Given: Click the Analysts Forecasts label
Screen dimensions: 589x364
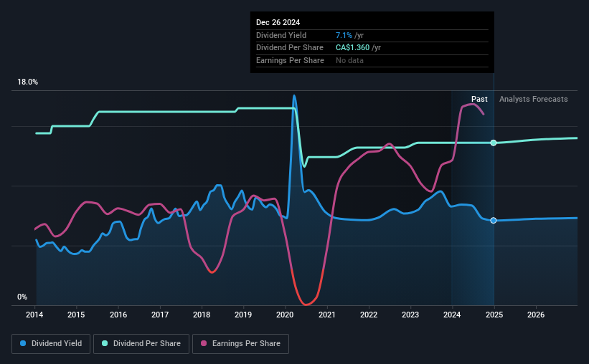Looking at the screenshot, I should [534, 99].
